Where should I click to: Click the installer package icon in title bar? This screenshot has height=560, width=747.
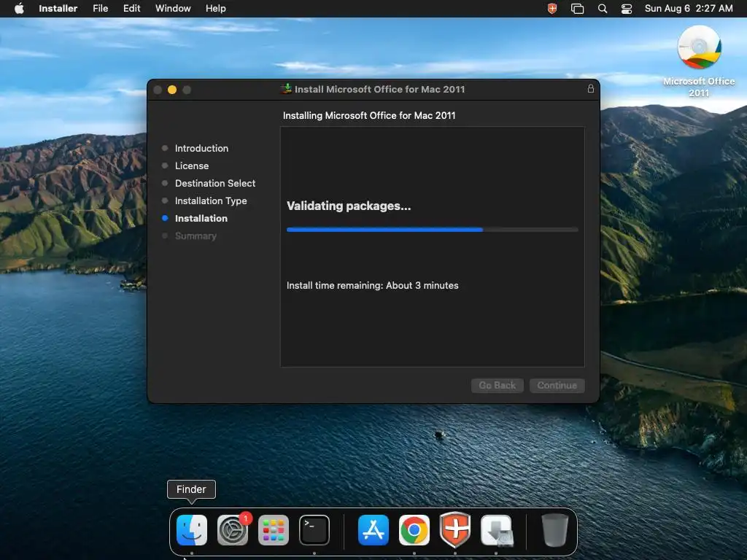(286, 88)
